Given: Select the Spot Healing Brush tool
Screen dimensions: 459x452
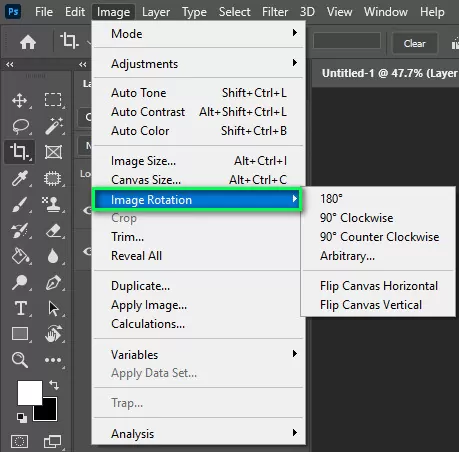Looking at the screenshot, I should [x=53, y=178].
